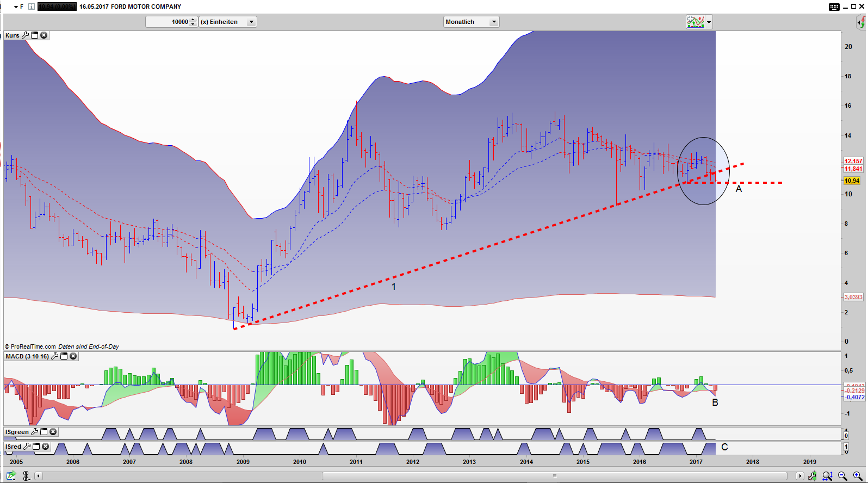Click the add indicator chart icon
The image size is (868, 483).
click(x=696, y=22)
